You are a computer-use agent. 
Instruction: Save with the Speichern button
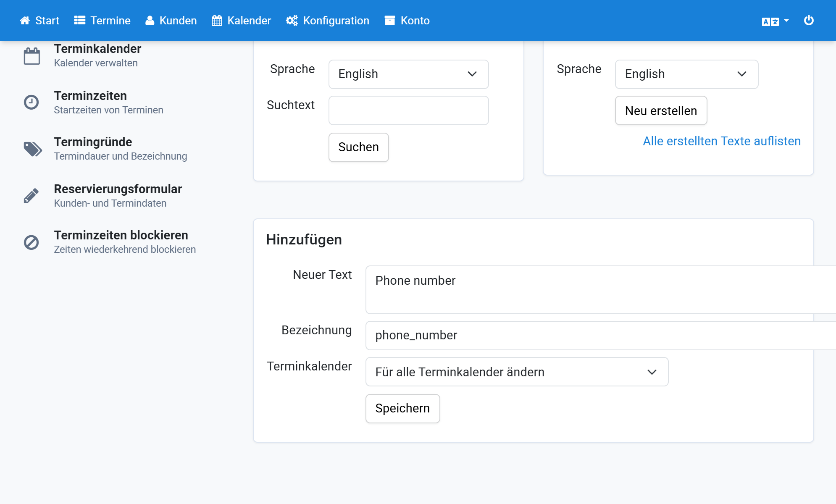coord(402,409)
